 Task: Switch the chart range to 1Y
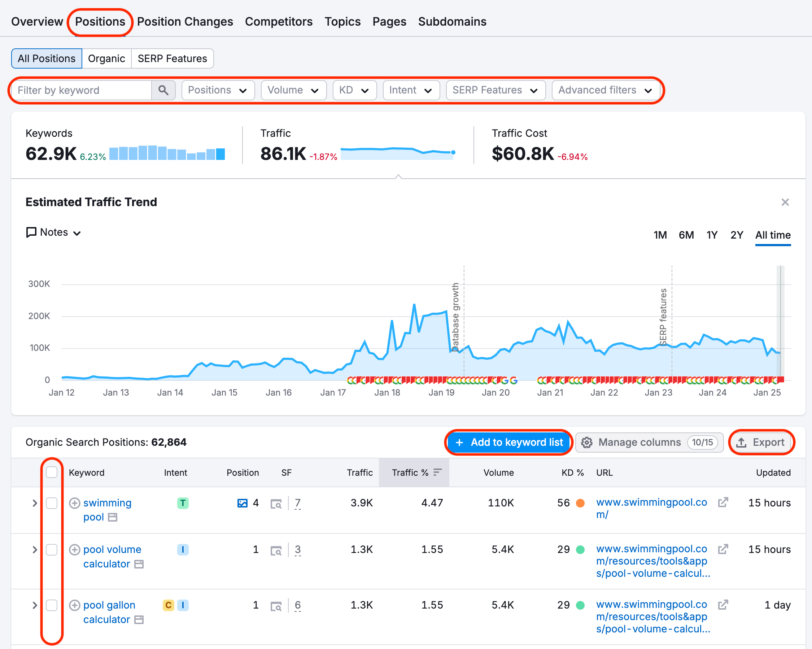coord(712,235)
